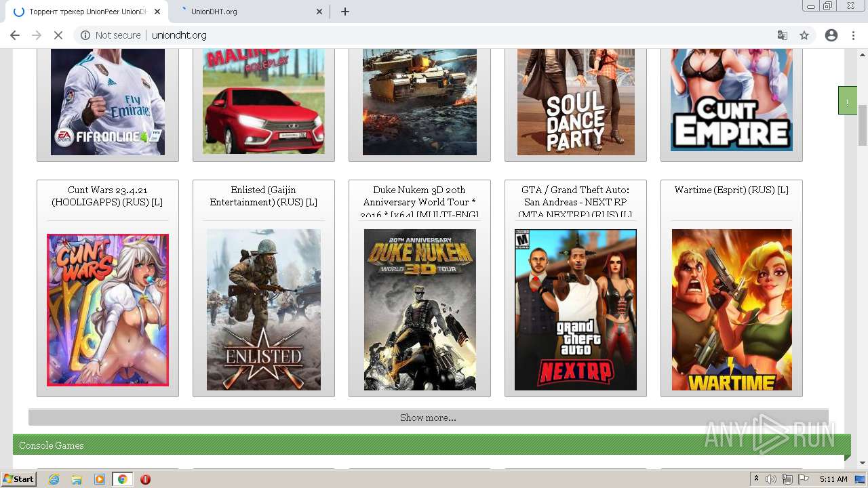
Task: Open the network tray icon
Action: click(x=787, y=479)
